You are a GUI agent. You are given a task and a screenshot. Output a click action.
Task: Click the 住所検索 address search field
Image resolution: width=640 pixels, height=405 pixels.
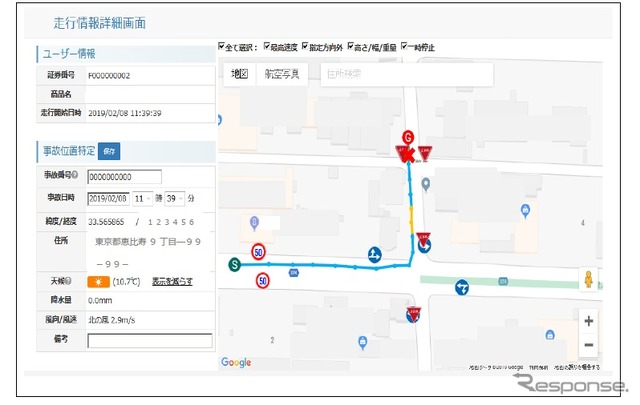pos(407,74)
